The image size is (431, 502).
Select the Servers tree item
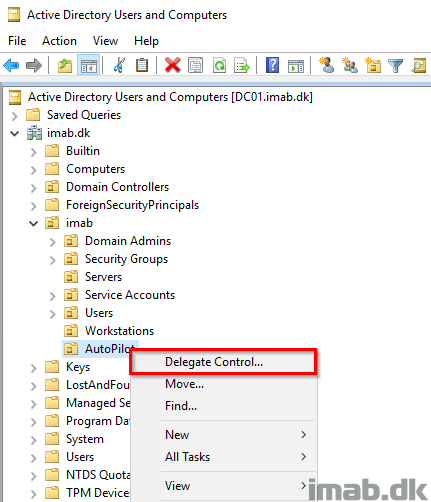[x=103, y=277]
